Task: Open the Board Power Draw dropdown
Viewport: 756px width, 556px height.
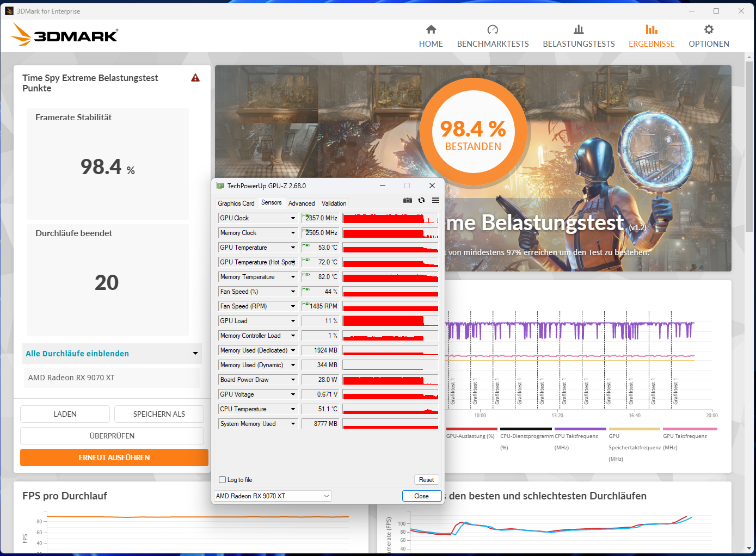Action: click(x=293, y=380)
